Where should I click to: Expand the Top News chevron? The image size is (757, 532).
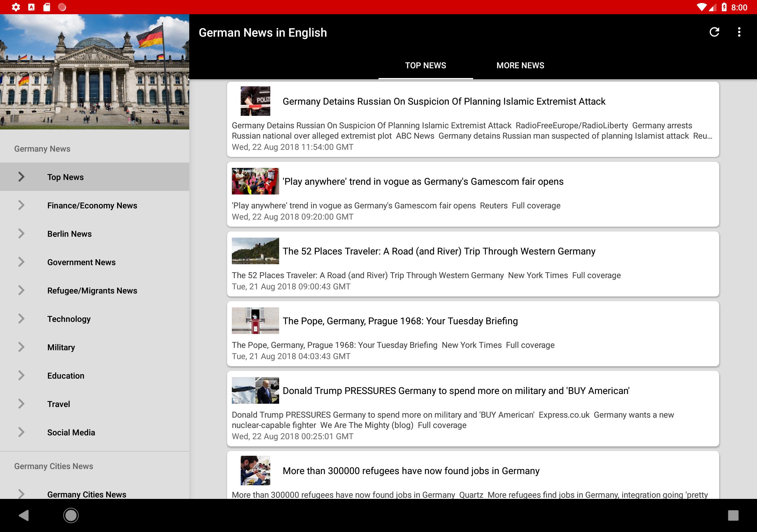tap(21, 177)
